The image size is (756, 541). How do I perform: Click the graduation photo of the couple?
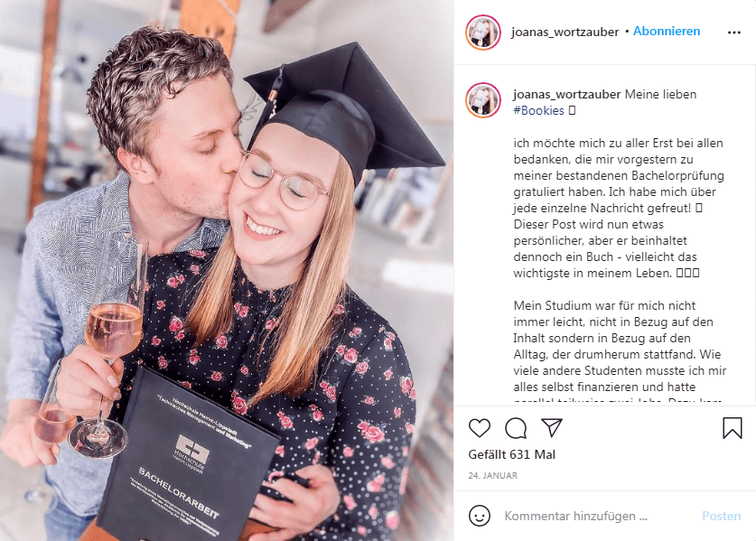227,271
